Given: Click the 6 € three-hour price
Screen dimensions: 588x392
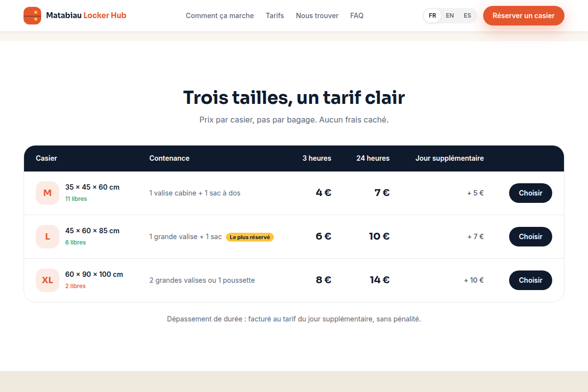Looking at the screenshot, I should [x=323, y=236].
